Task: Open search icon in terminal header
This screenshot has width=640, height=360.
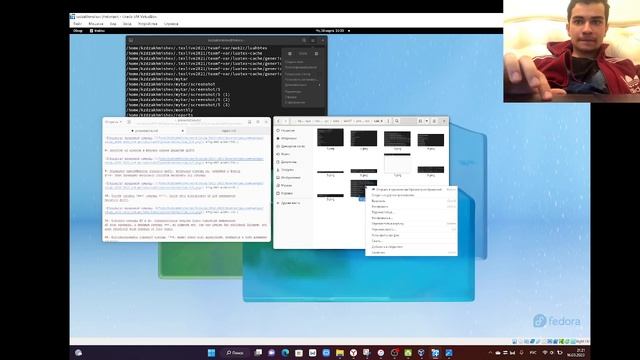Action: pos(304,40)
